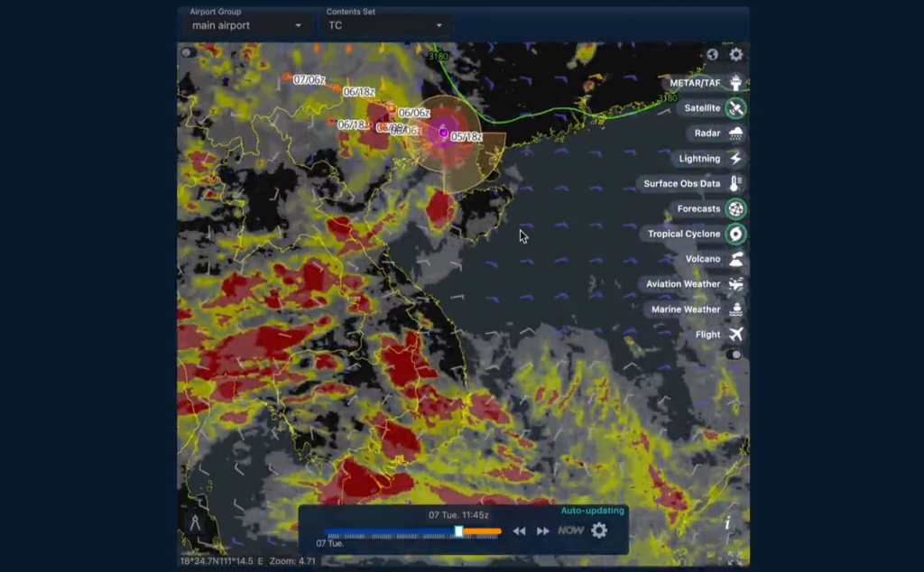The width and height of the screenshot is (924, 572).
Task: Toggle the Satellite layer icon
Action: (x=736, y=108)
